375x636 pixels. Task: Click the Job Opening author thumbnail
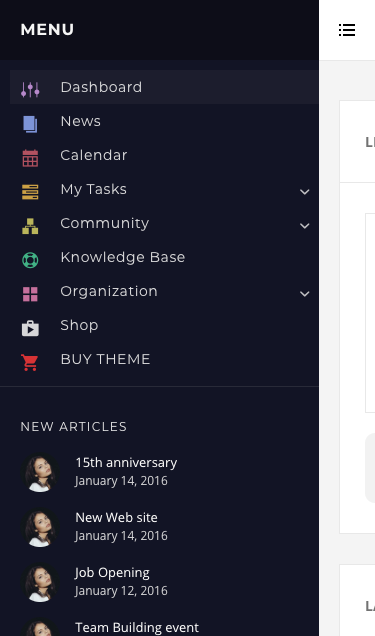40,583
